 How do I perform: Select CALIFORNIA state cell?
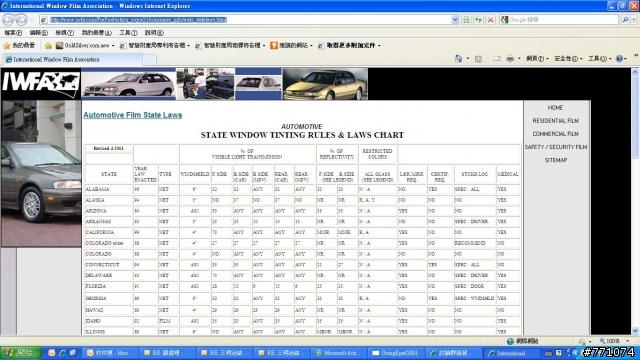109,232
